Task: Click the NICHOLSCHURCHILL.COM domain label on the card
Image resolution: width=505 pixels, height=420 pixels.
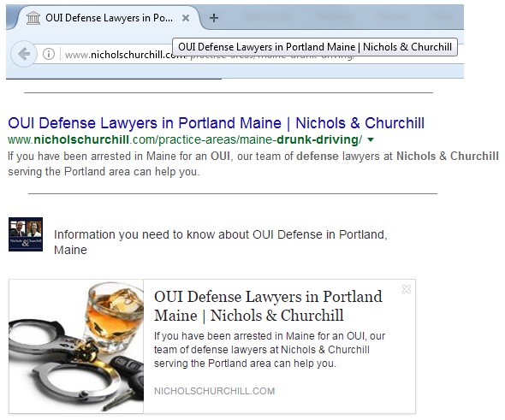Action: tap(215, 391)
